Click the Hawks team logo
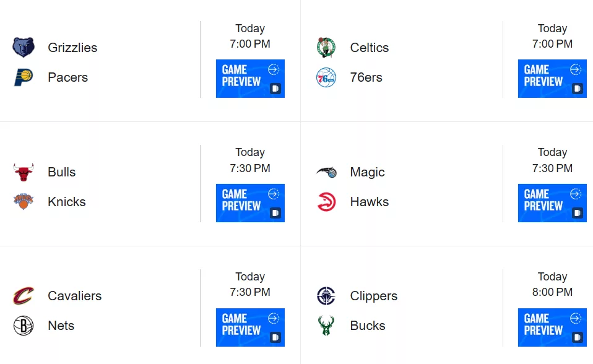This screenshot has height=364, width=593. click(x=326, y=202)
